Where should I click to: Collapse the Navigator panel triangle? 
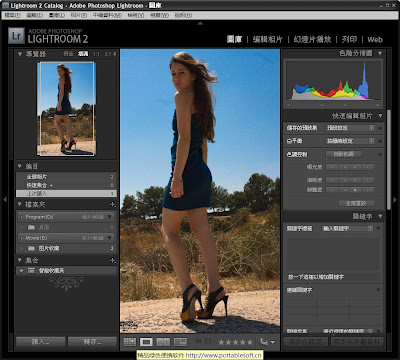click(20, 54)
